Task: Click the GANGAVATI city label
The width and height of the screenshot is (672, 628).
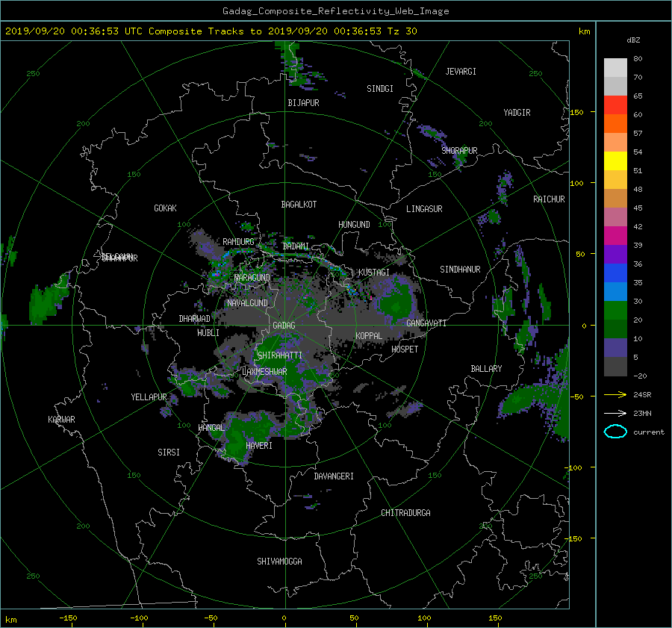Action: (x=426, y=323)
